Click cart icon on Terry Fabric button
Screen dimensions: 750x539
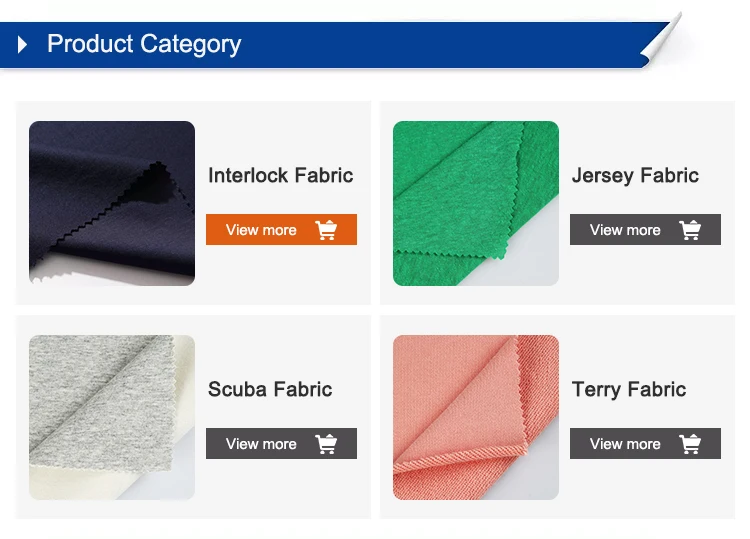[x=690, y=444]
